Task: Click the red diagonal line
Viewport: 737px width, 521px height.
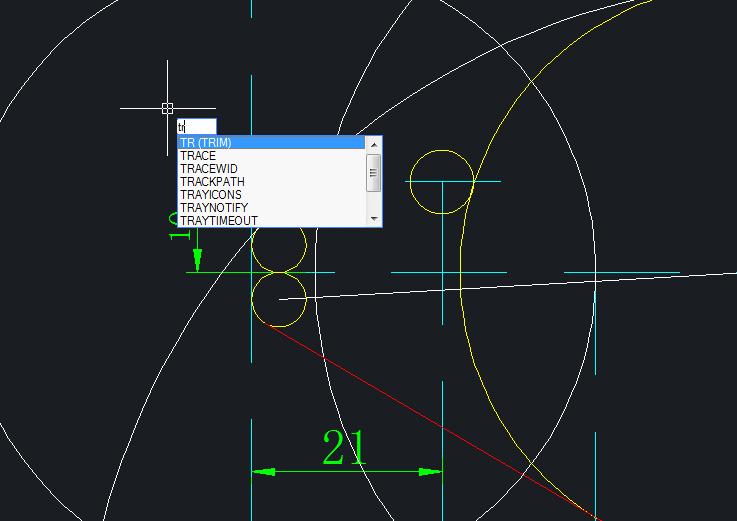Action: tap(400, 401)
